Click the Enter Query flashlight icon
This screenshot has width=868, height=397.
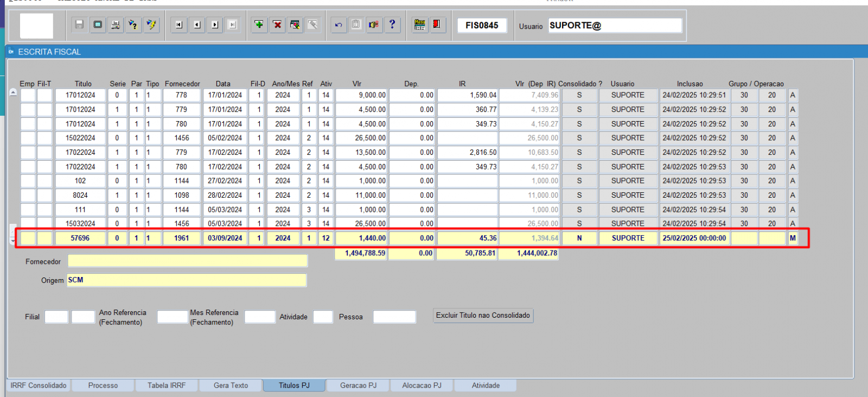(133, 25)
